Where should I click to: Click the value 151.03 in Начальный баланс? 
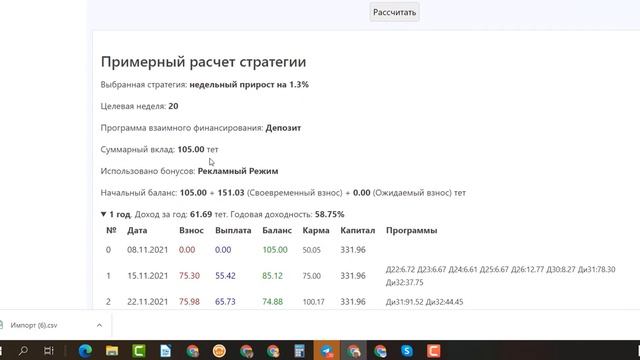231,193
